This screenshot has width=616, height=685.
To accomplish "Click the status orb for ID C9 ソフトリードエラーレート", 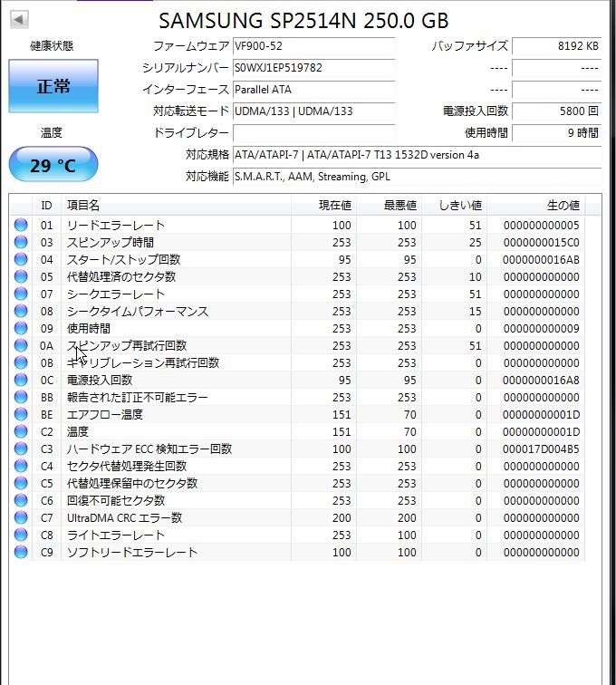I will 21,552.
